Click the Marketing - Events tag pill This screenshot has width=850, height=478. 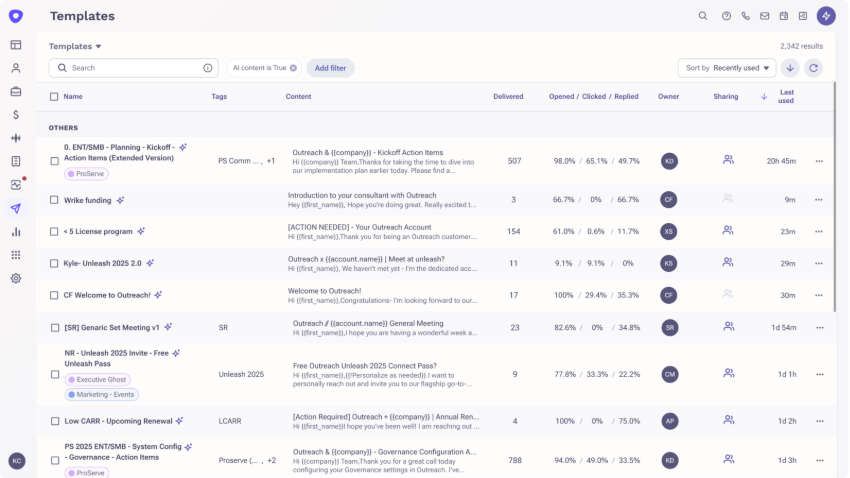pyautogui.click(x=101, y=395)
